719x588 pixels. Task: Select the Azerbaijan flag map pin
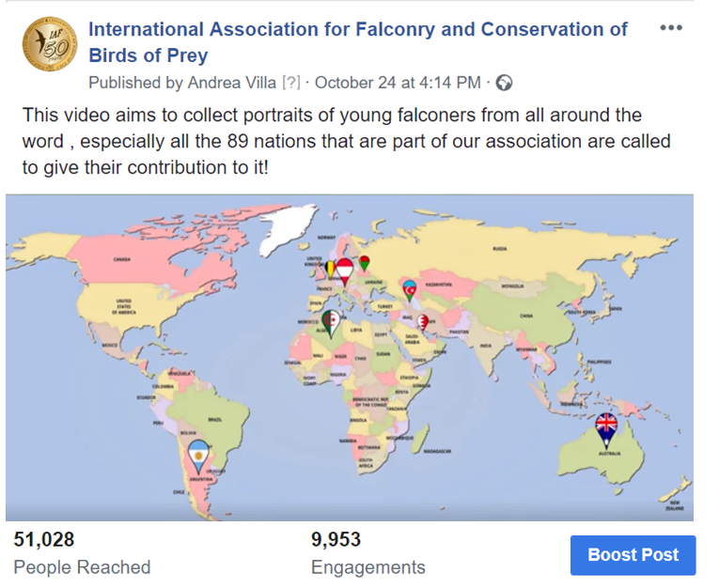point(408,288)
